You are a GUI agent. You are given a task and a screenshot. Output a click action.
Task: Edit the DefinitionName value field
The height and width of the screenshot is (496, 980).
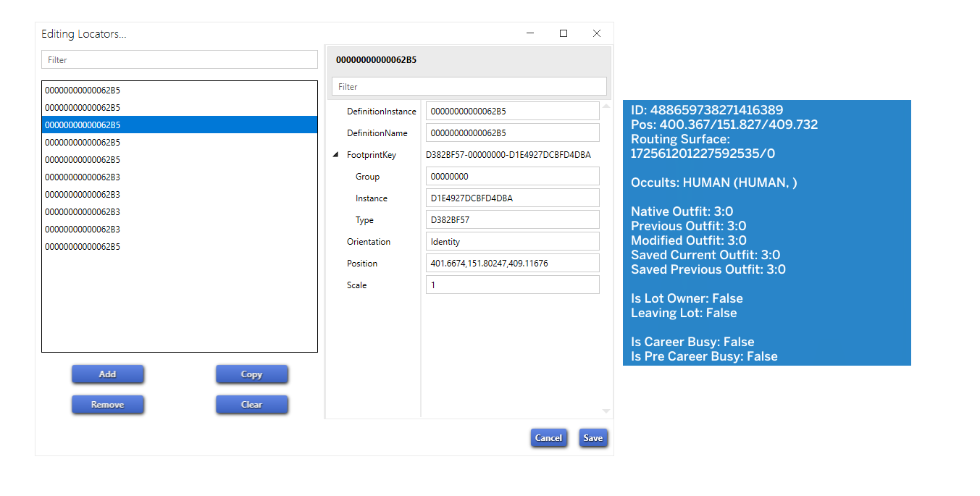click(x=512, y=133)
